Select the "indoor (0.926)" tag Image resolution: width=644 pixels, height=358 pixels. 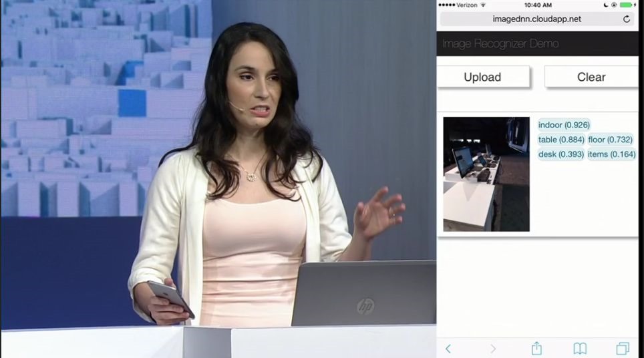564,125
